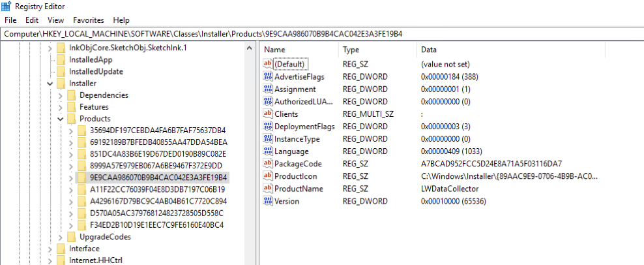Open the Help menu
644x265 pixels.
click(121, 20)
